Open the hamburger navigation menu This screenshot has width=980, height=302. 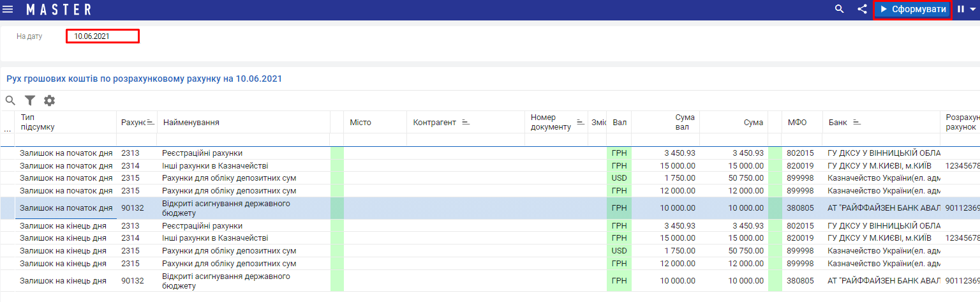[8, 10]
